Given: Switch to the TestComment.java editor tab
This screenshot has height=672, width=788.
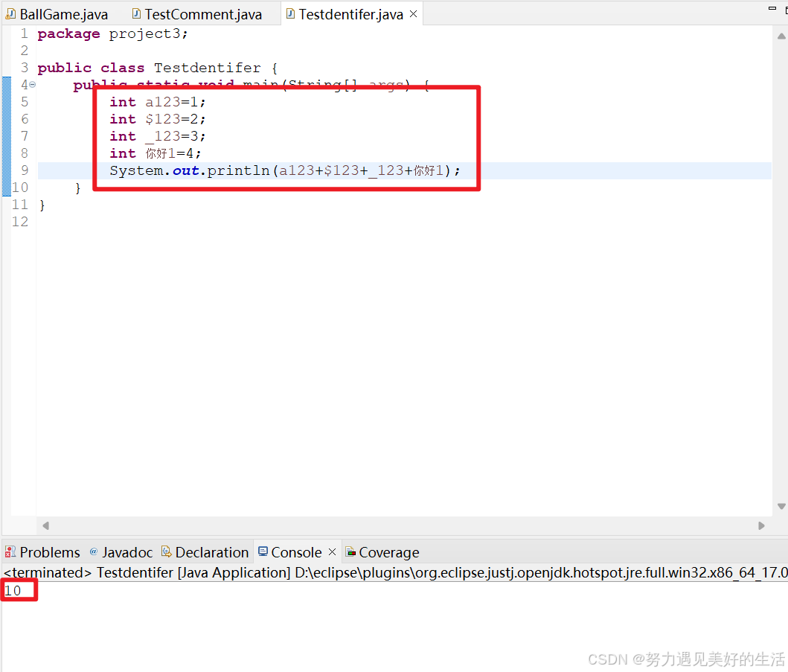Looking at the screenshot, I should click(x=197, y=14).
